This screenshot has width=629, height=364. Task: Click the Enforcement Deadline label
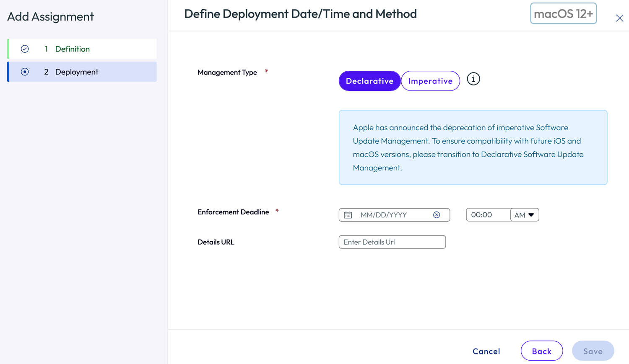[233, 212]
